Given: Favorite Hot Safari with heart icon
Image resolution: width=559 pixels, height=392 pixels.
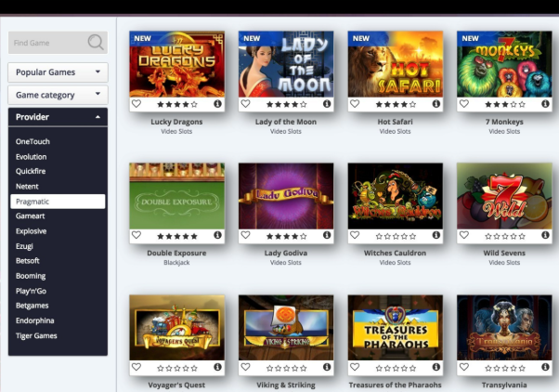Looking at the screenshot, I should pos(355,104).
